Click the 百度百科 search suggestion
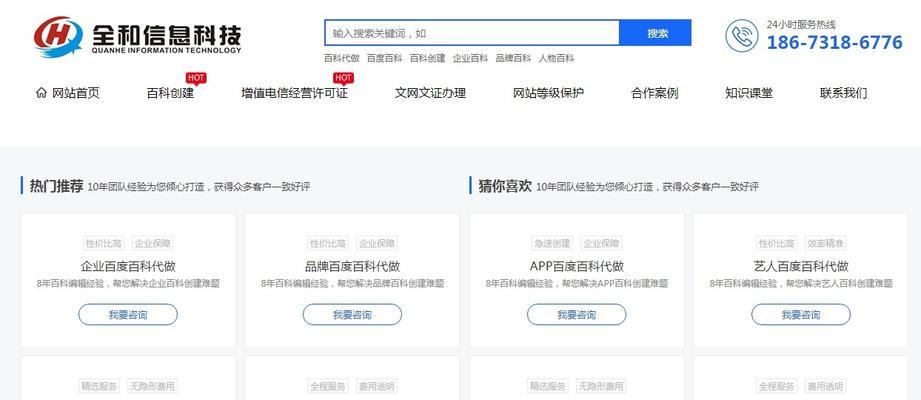921x400 pixels. 385,58
